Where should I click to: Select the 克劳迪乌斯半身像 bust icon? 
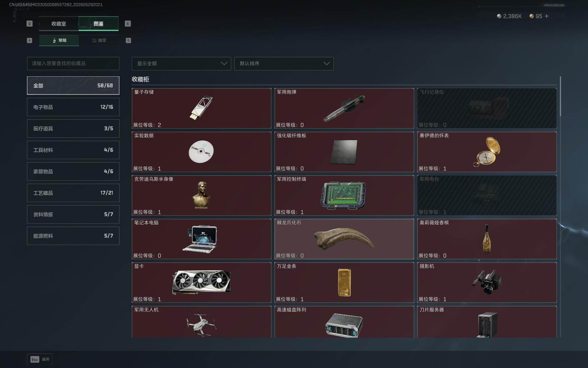click(x=201, y=195)
